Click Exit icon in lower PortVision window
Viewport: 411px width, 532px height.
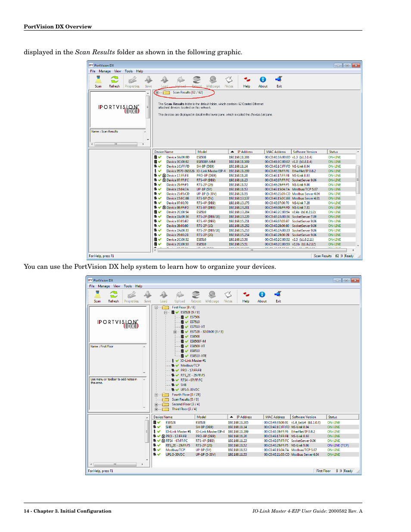(278, 296)
